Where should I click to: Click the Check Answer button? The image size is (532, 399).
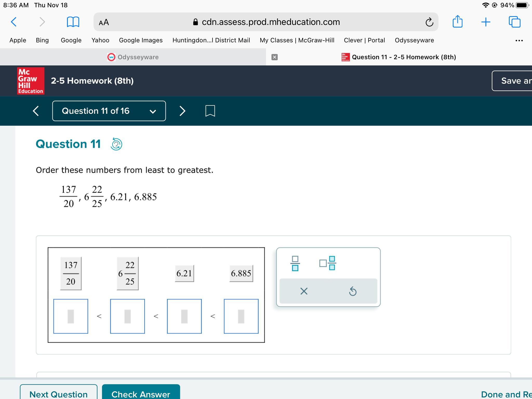coord(141,393)
